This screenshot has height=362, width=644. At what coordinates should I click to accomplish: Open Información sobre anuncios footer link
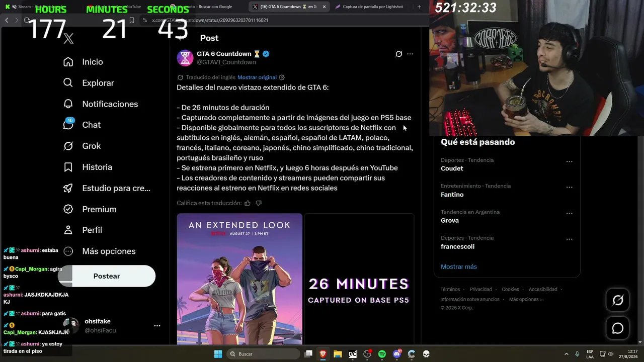pyautogui.click(x=470, y=299)
